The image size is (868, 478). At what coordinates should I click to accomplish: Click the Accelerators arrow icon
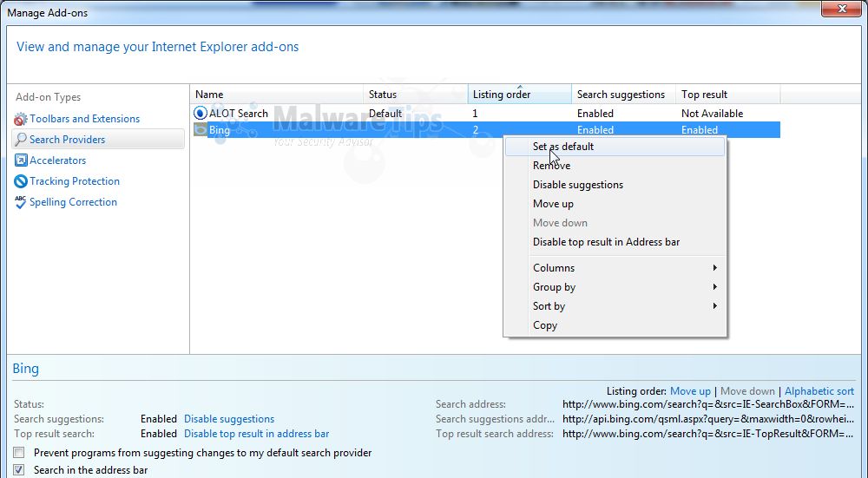[x=21, y=160]
